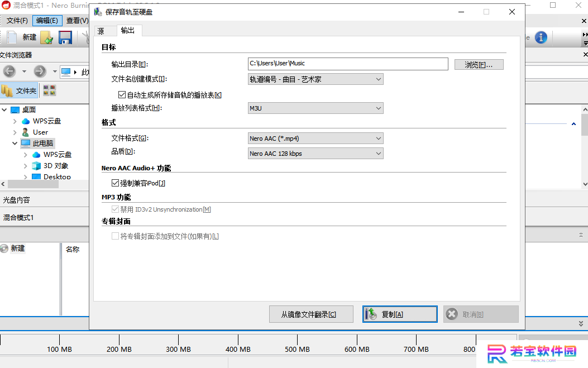
Task: Click the 新建 label in the main toolbar
Action: [x=29, y=37]
